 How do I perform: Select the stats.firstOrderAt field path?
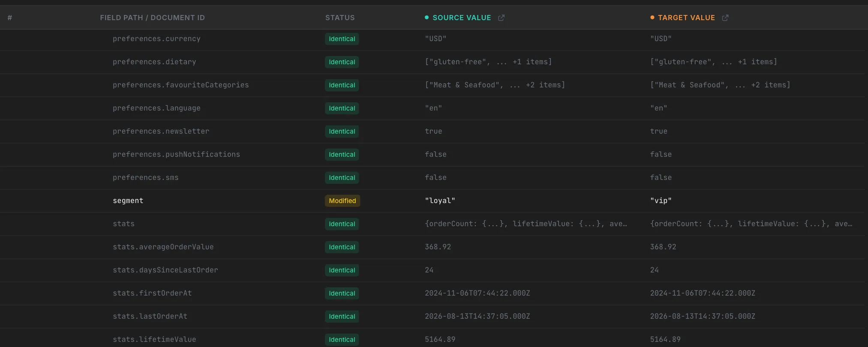[x=152, y=293]
